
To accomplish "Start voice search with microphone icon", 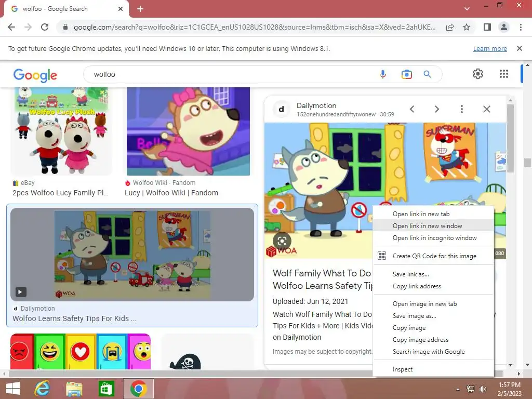I will tap(383, 74).
